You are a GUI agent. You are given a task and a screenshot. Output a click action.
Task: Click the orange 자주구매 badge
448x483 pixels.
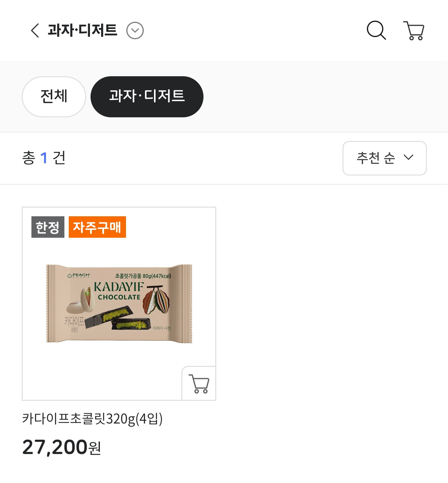(97, 227)
